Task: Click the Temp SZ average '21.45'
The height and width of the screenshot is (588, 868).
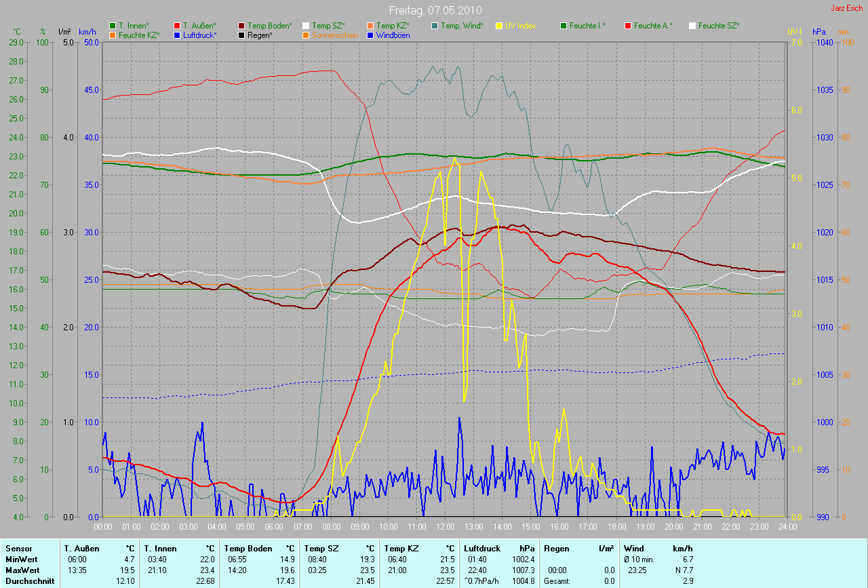Action: 366,581
